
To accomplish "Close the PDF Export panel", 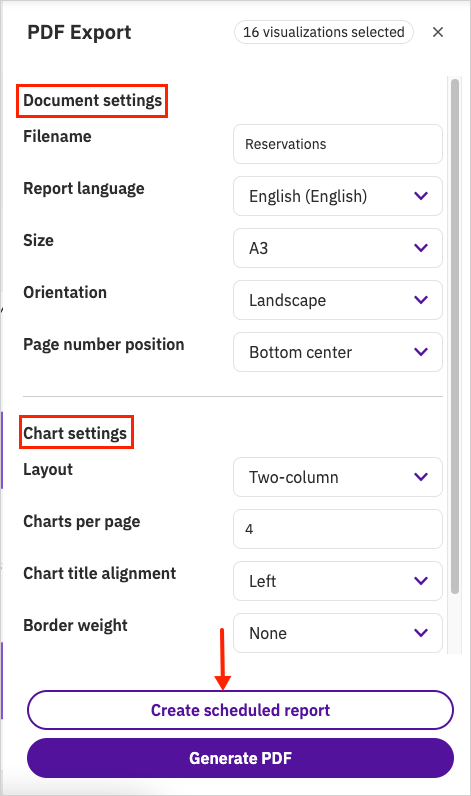I will (x=438, y=32).
